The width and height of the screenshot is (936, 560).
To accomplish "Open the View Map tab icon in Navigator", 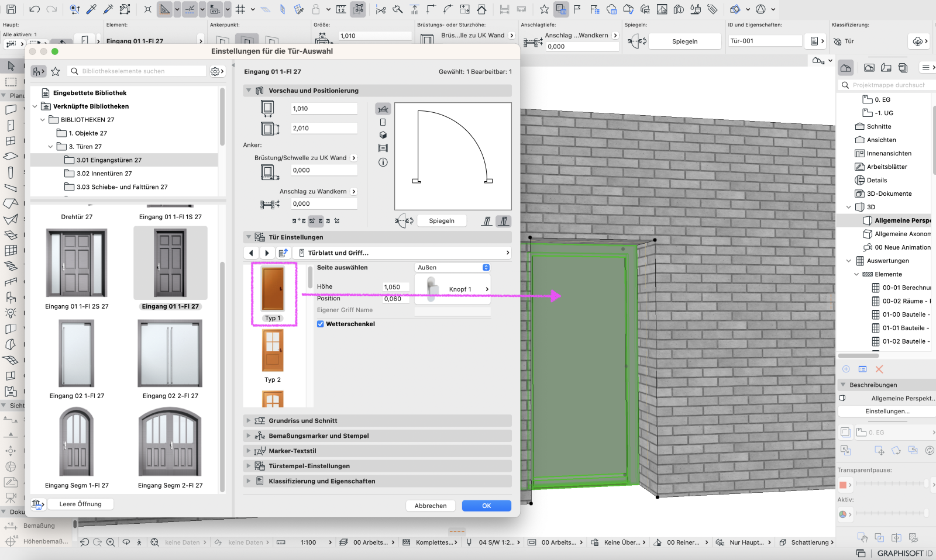I will (869, 68).
